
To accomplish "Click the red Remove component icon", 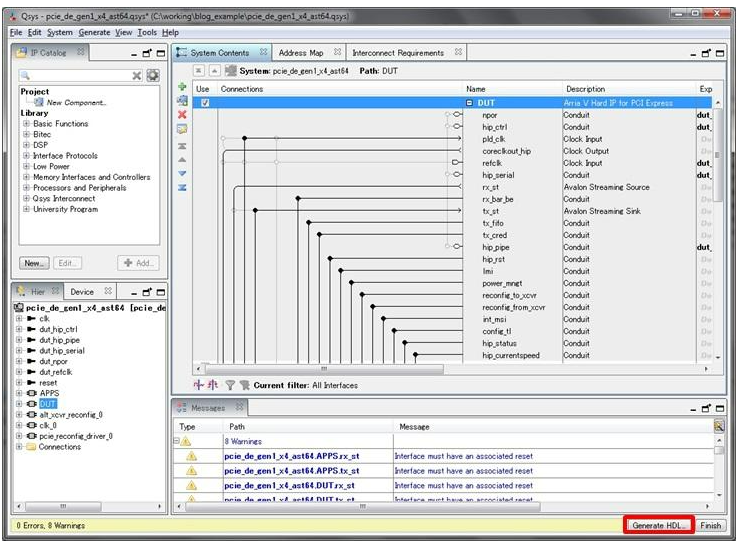I will 182,115.
